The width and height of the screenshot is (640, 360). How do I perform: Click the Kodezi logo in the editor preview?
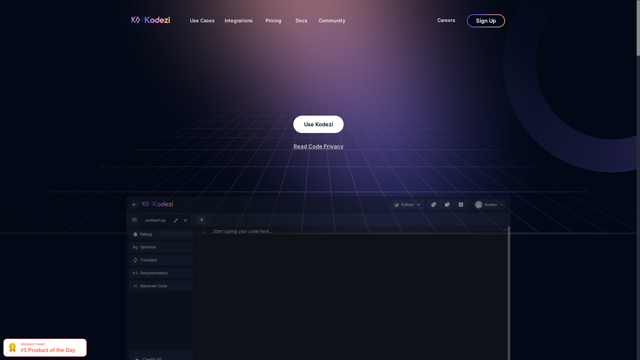coord(157,204)
